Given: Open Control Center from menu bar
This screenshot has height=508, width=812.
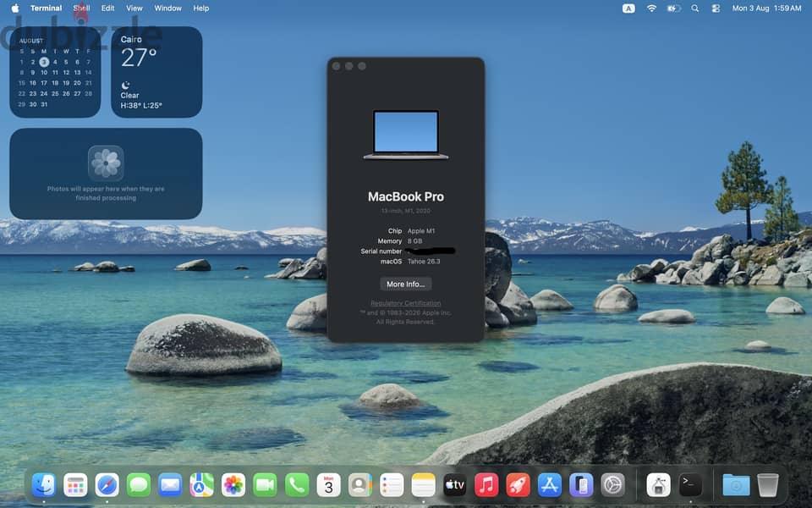Looking at the screenshot, I should coord(716,8).
